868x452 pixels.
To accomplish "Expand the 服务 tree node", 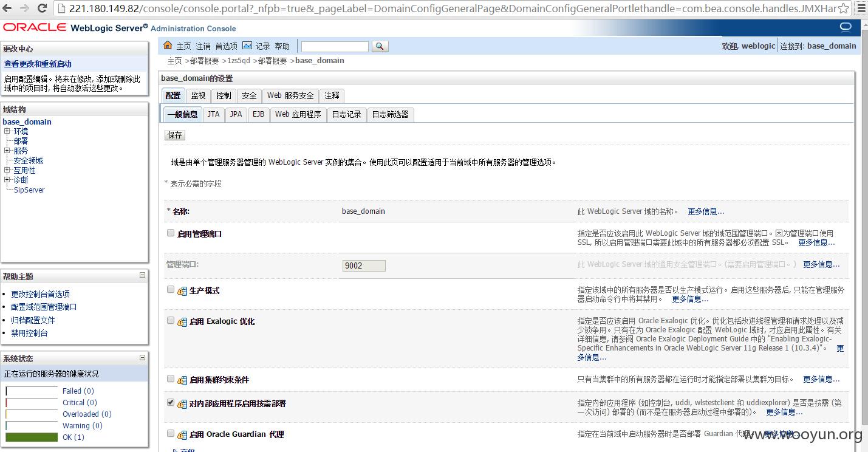I will (7, 151).
